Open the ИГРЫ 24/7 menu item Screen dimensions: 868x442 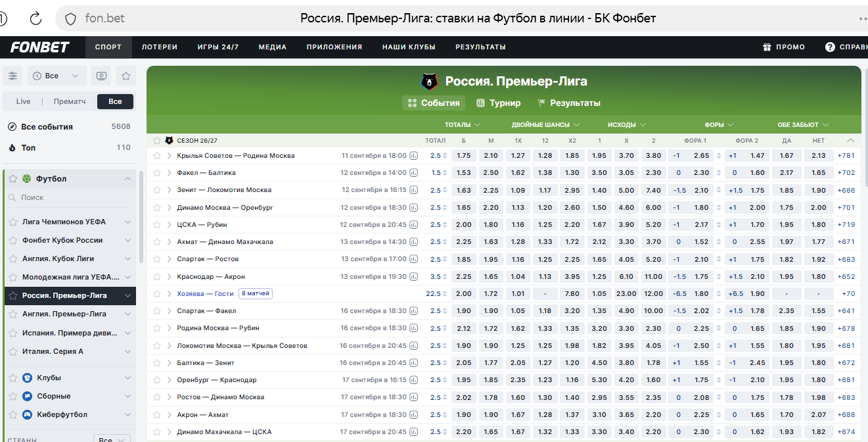(218, 47)
